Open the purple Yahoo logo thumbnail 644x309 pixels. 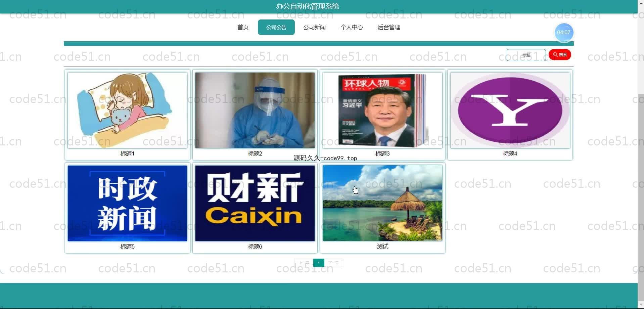(x=510, y=110)
